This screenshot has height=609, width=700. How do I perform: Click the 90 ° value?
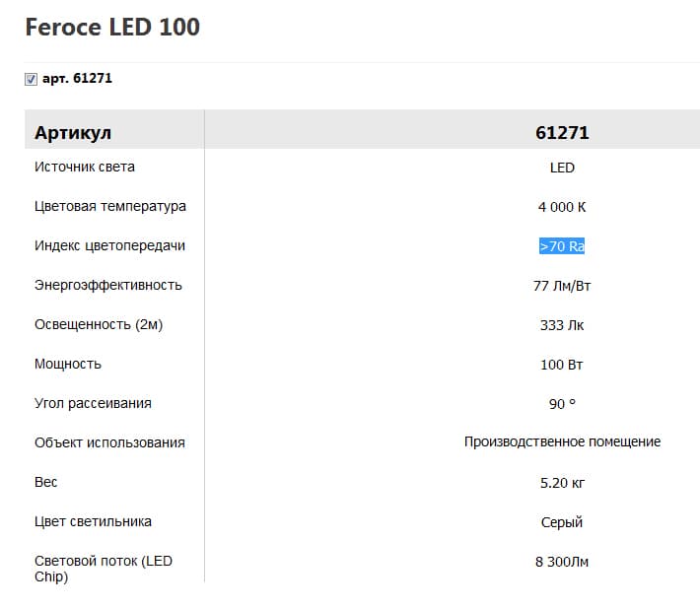(562, 404)
